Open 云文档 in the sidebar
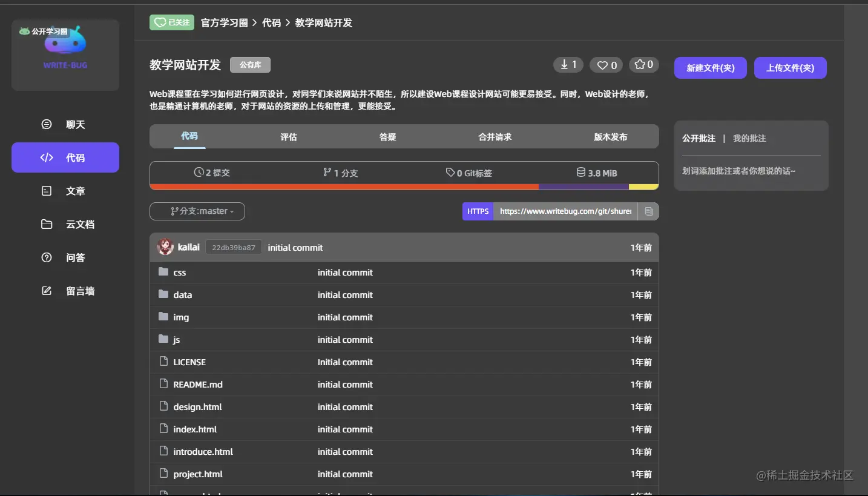This screenshot has height=496, width=868. 65,224
